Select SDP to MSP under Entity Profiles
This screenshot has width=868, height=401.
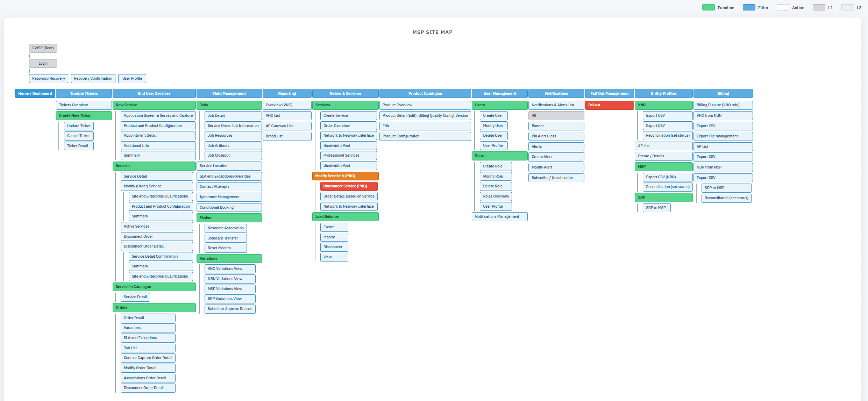[x=656, y=208]
